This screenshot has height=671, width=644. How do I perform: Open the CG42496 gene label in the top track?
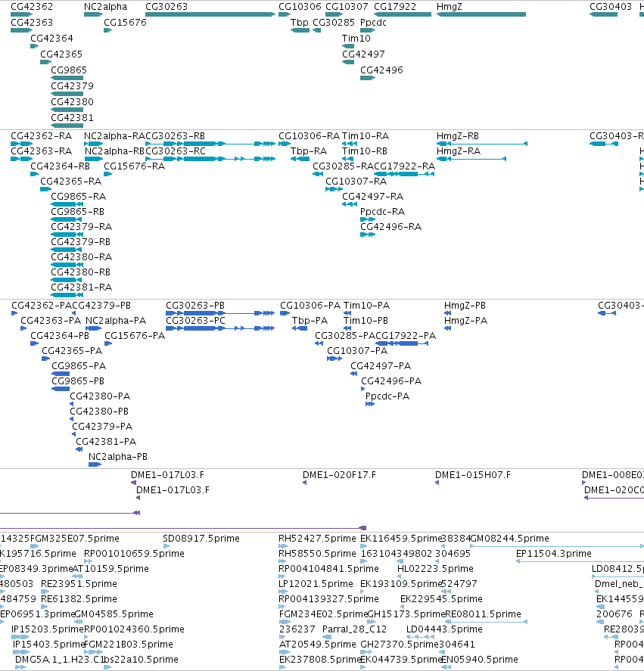381,70
